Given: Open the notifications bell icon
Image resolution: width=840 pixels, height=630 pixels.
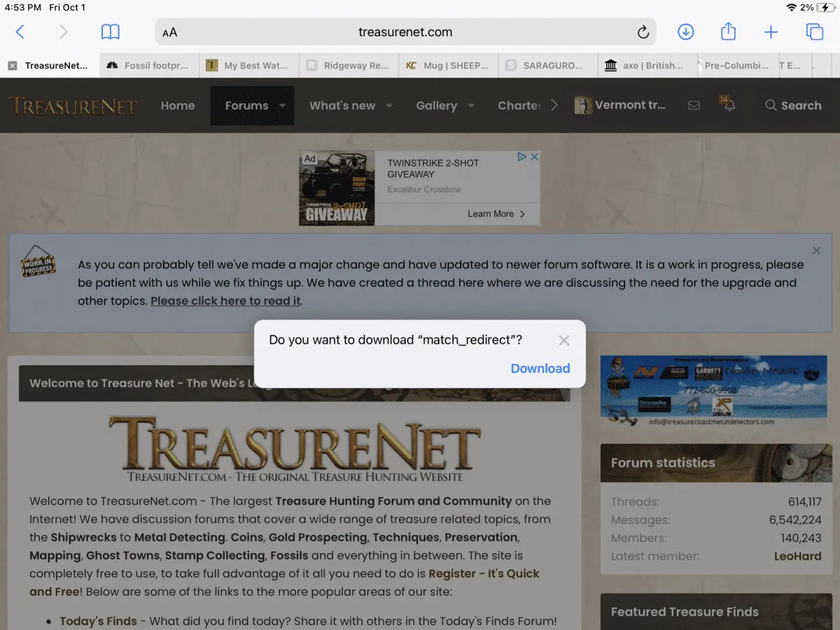Looking at the screenshot, I should (x=729, y=106).
